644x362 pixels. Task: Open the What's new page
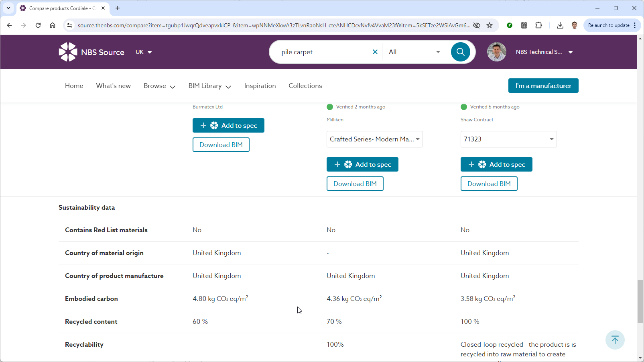click(114, 86)
